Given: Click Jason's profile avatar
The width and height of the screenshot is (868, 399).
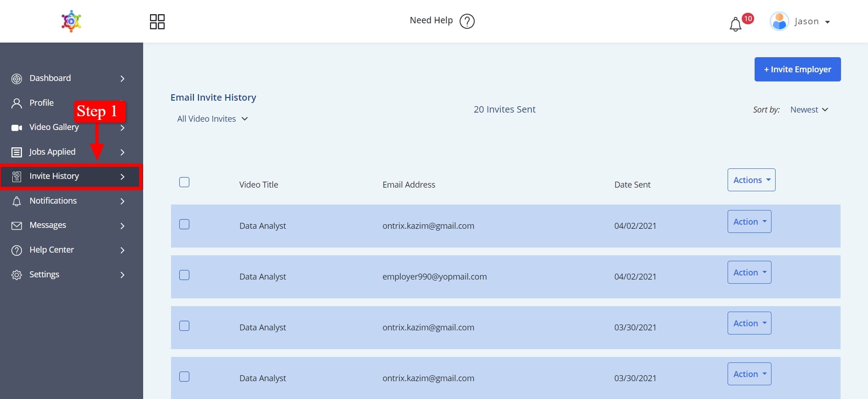Looking at the screenshot, I should 779,22.
